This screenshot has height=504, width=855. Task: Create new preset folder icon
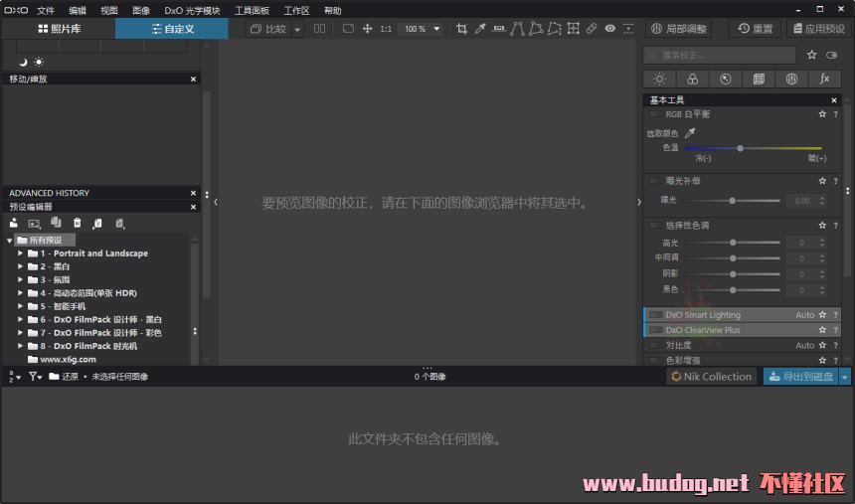pyautogui.click(x=35, y=223)
